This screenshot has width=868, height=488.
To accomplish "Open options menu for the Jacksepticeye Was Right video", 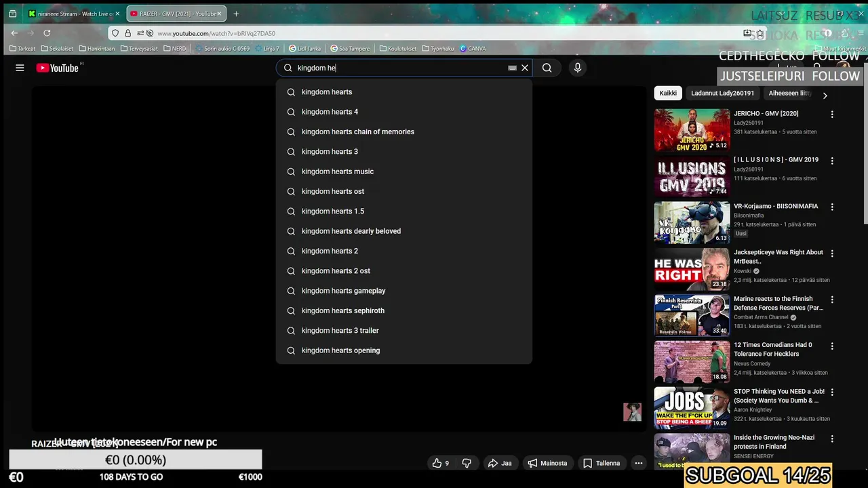I will [832, 253].
